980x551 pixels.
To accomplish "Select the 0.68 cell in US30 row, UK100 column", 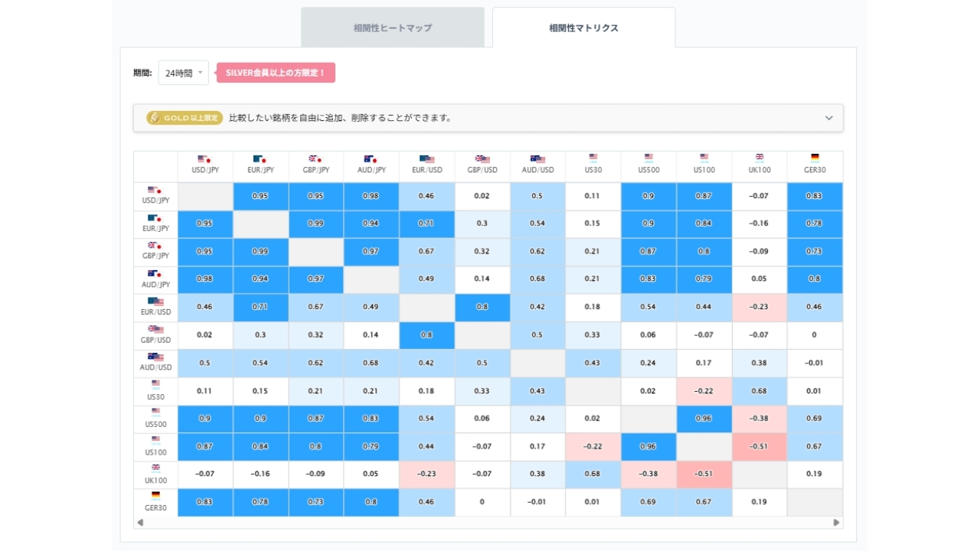I will point(759,391).
